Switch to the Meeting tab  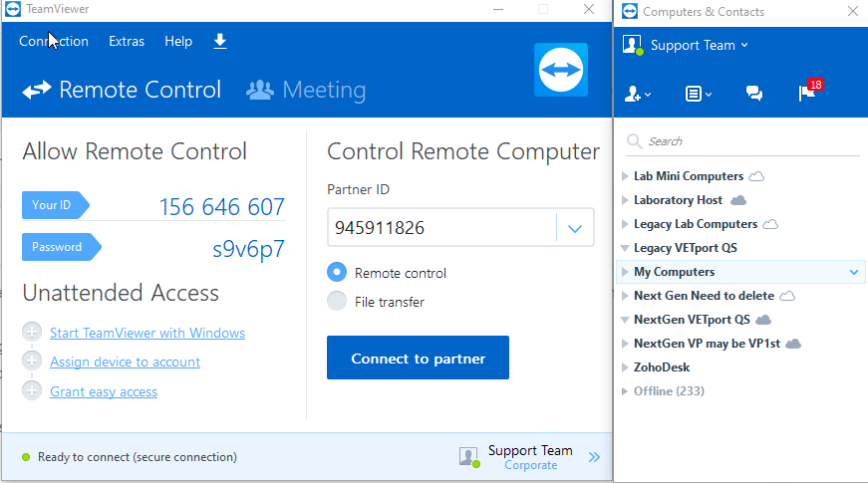pyautogui.click(x=306, y=90)
